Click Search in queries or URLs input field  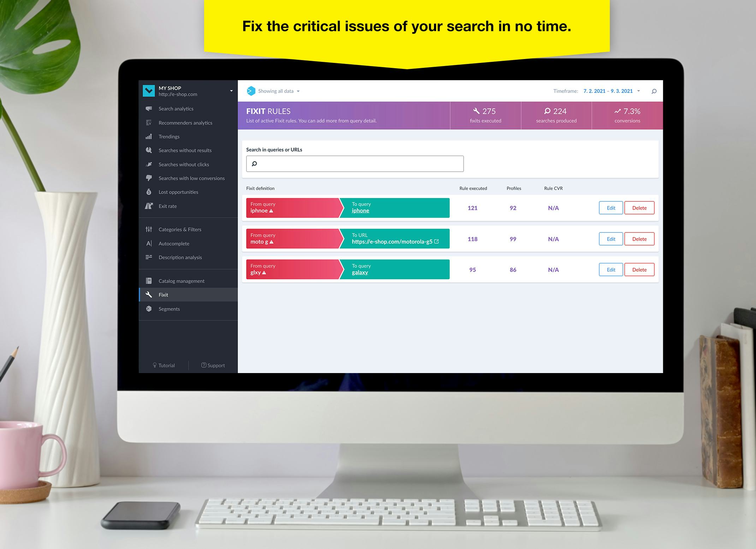coord(354,163)
